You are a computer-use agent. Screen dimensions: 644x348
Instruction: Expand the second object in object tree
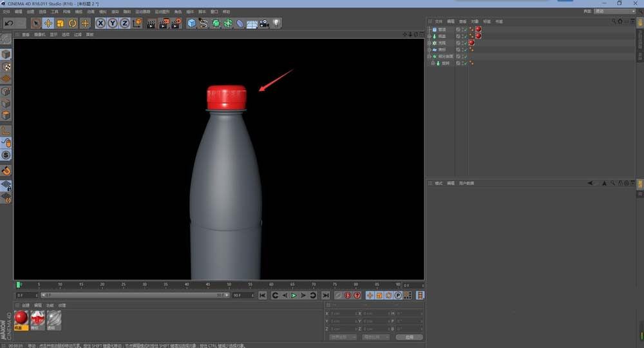point(430,36)
